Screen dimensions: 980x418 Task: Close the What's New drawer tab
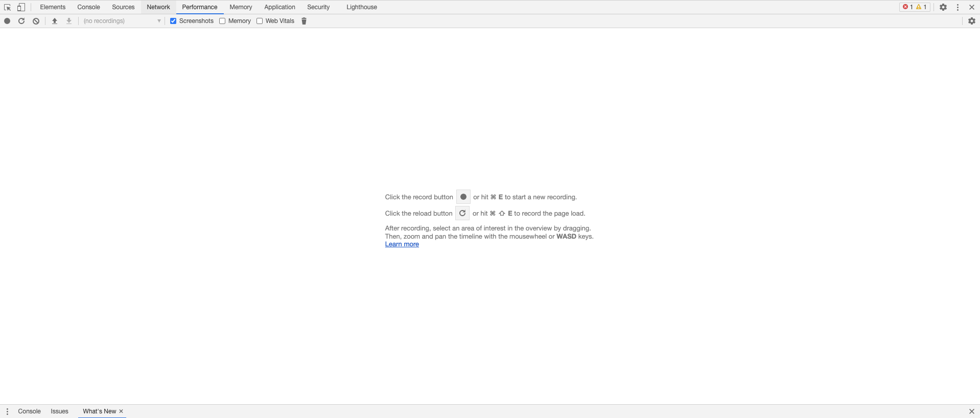point(121,411)
